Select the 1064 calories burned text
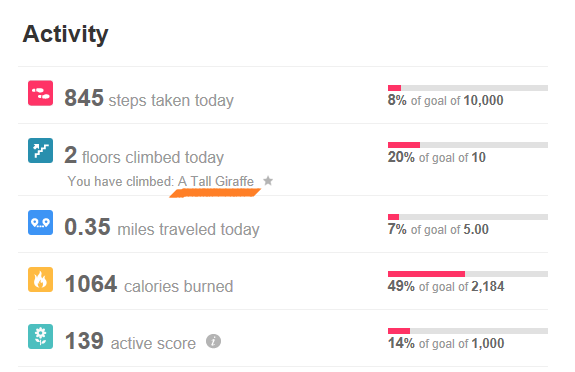 [x=149, y=285]
